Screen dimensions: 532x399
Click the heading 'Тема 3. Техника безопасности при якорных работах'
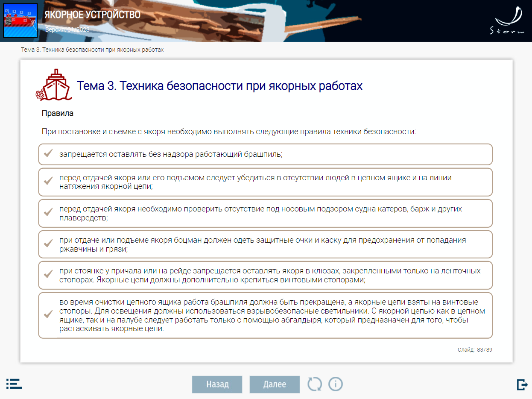[x=219, y=86]
